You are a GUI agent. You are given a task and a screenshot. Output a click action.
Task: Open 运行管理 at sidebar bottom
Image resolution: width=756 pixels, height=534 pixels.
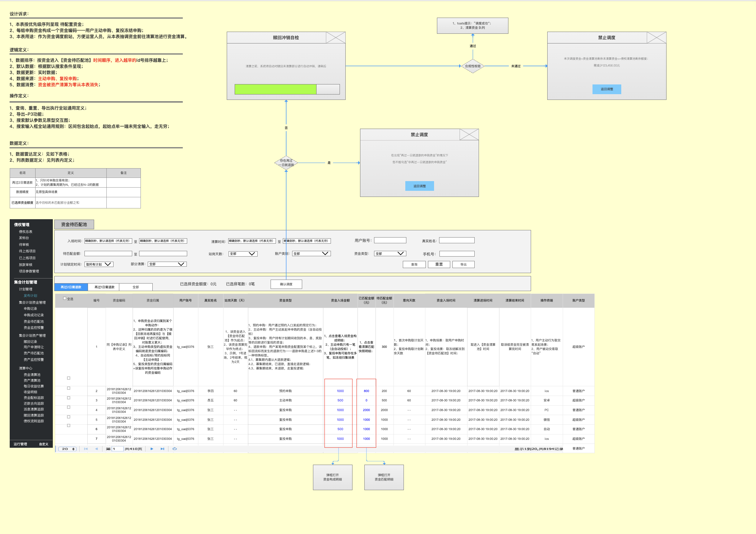pyautogui.click(x=20, y=444)
